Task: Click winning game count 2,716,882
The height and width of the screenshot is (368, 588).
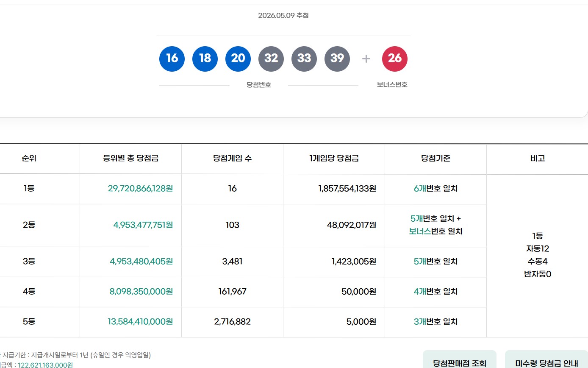Action: tap(232, 322)
